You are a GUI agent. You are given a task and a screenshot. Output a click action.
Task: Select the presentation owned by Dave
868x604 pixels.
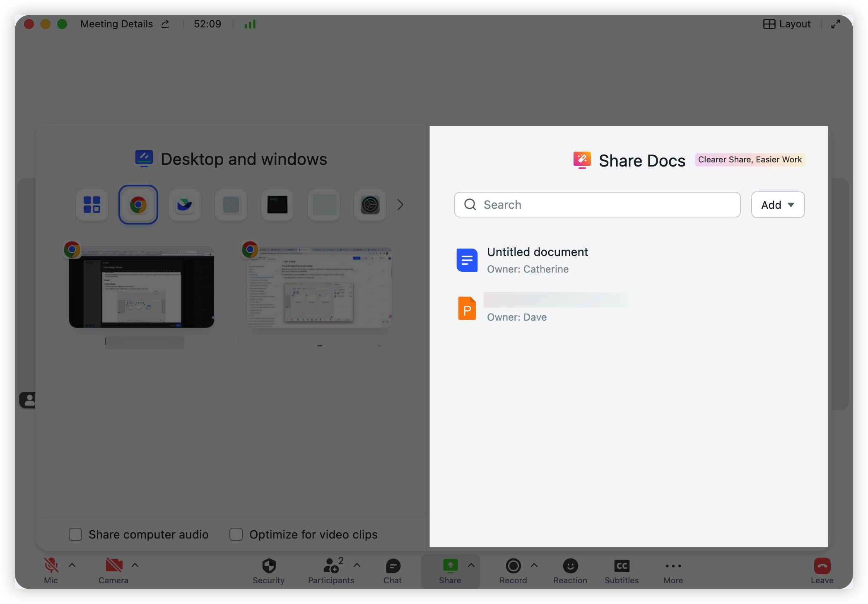[629, 308]
